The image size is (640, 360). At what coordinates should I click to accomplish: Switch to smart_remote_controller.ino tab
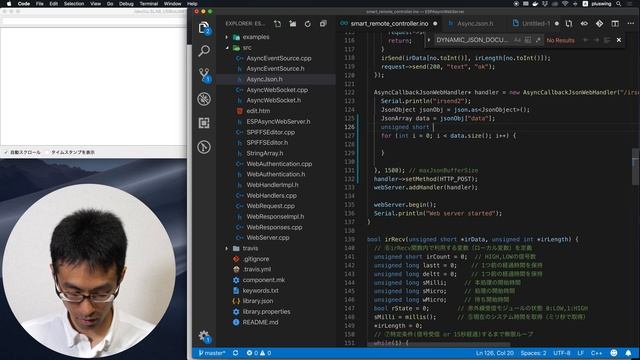[x=389, y=24]
